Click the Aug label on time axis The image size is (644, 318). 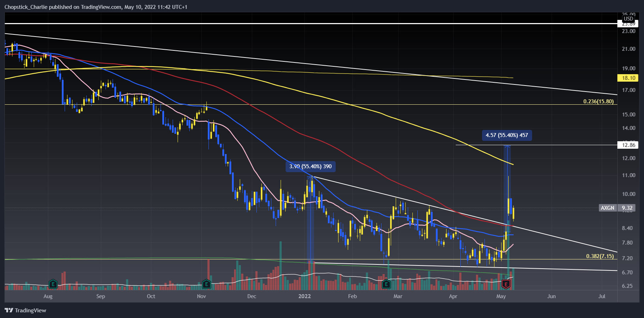tap(48, 296)
